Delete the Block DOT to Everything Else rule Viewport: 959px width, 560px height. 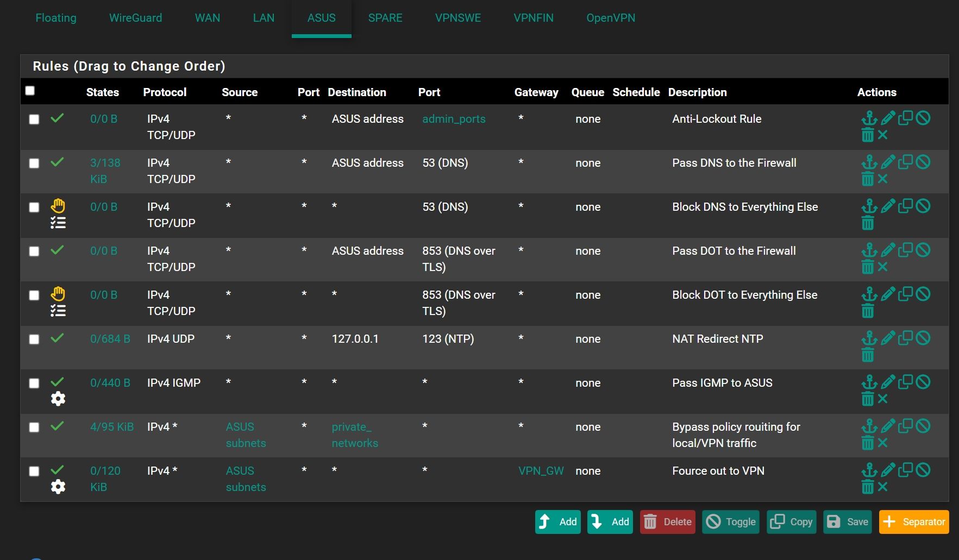868,311
